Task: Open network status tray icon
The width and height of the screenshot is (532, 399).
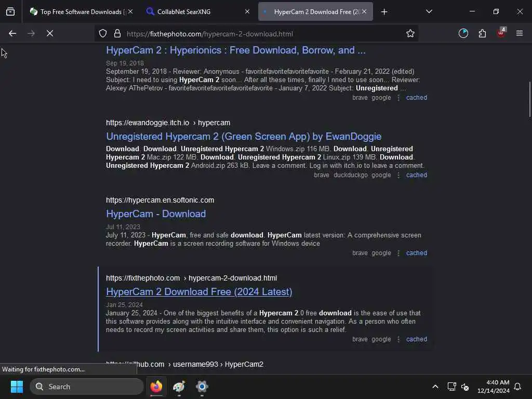Action: coord(451,387)
